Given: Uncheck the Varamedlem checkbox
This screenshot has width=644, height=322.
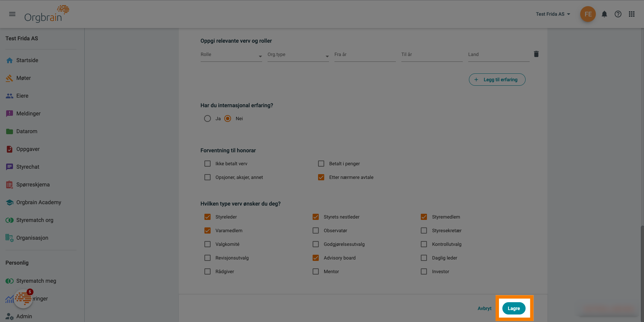Looking at the screenshot, I should click(207, 230).
